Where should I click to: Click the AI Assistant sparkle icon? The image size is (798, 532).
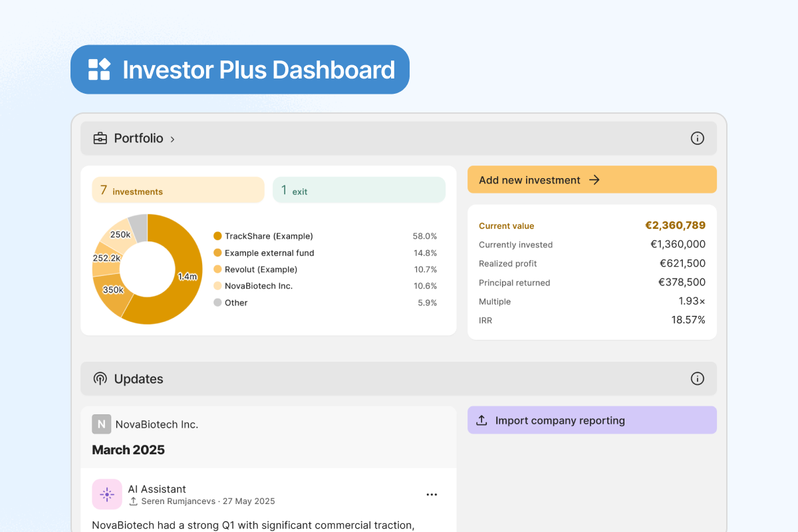pos(106,494)
